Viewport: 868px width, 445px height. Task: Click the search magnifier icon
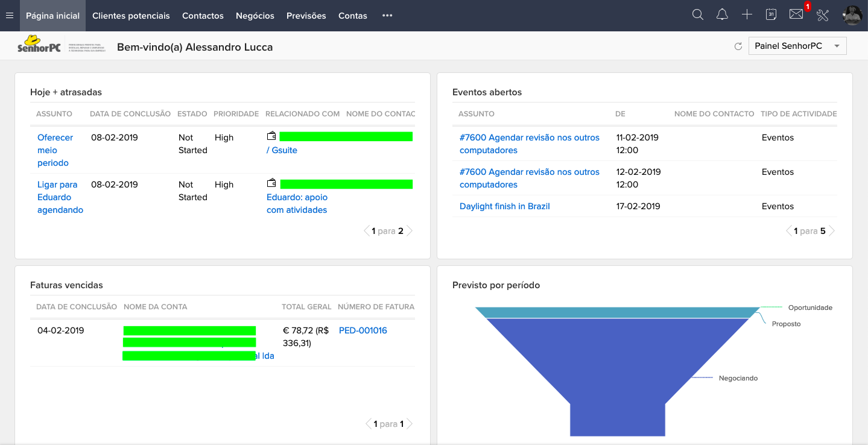click(x=698, y=15)
